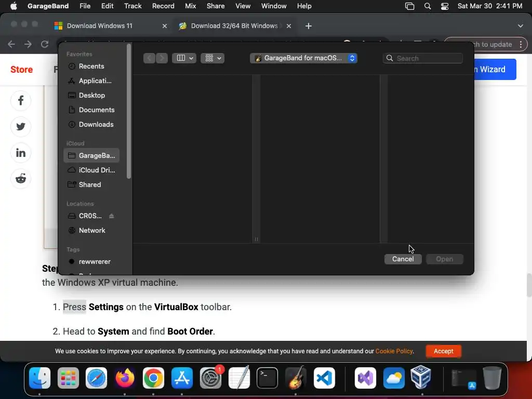The height and width of the screenshot is (399, 532).
Task: Launch Firefox from the Dock
Action: pyautogui.click(x=125, y=378)
